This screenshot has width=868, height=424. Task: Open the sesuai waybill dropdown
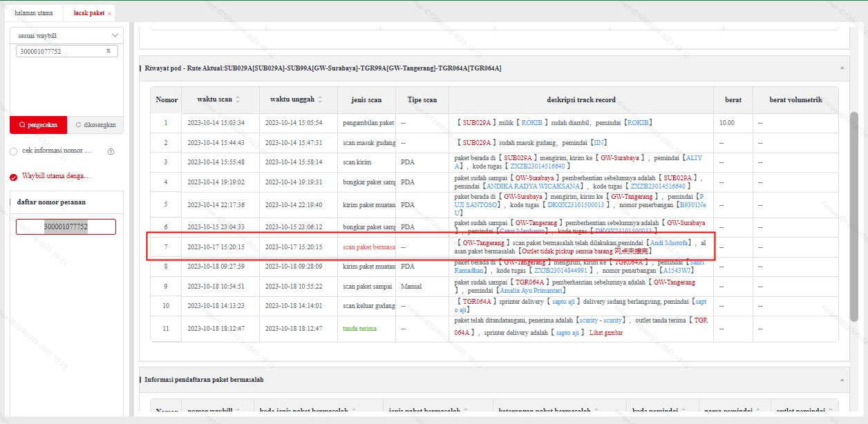point(67,35)
